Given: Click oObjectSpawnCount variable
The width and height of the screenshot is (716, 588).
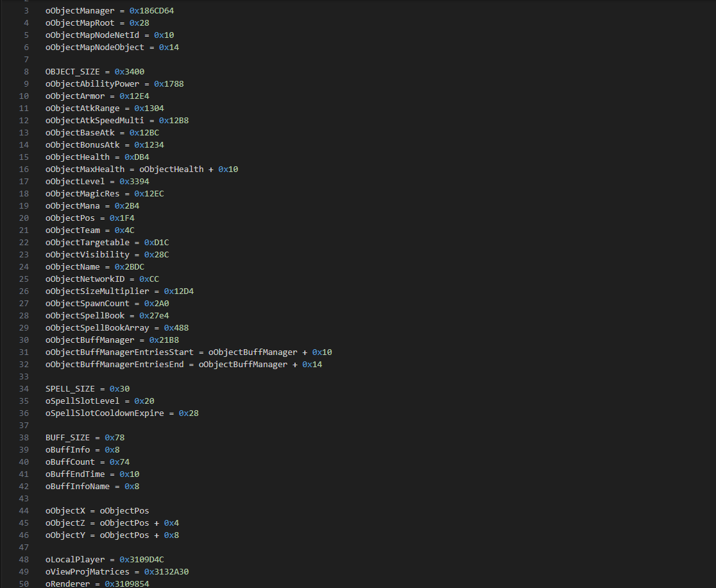Looking at the screenshot, I should [x=87, y=304].
